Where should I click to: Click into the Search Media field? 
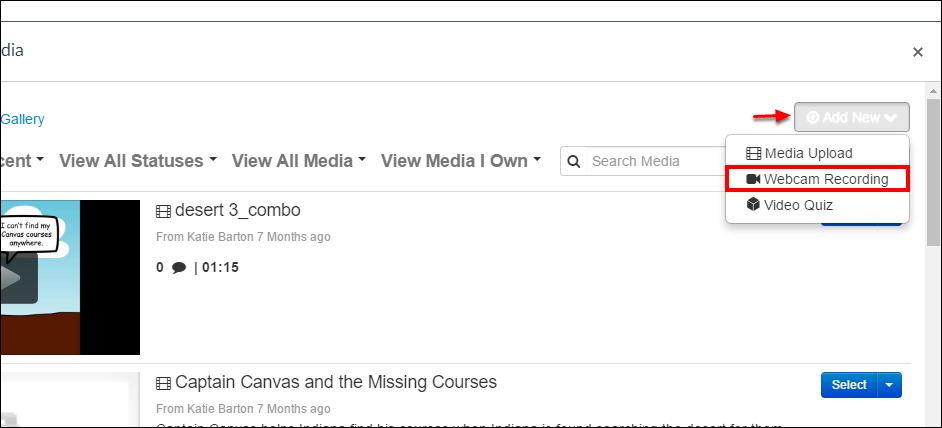pos(655,161)
